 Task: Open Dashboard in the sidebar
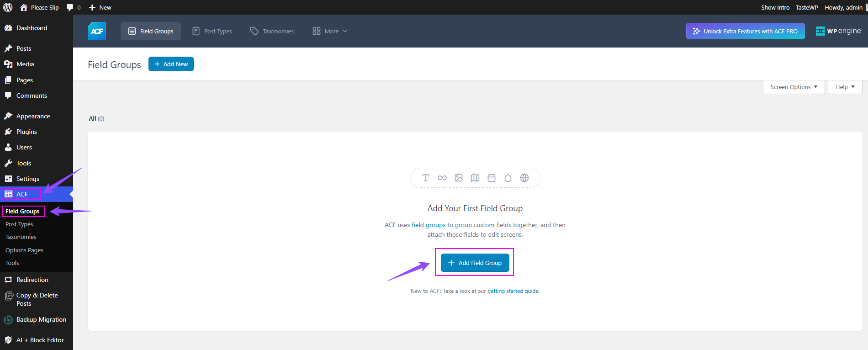tap(37, 28)
